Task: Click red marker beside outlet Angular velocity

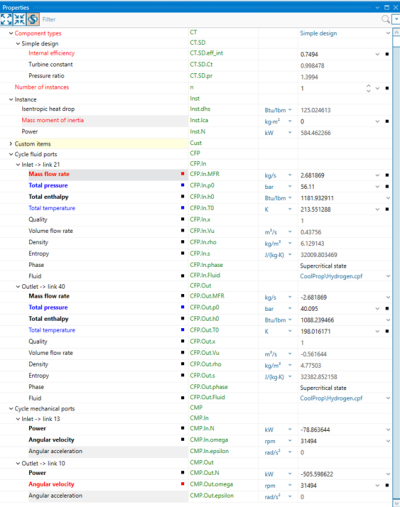Action: click(x=182, y=484)
